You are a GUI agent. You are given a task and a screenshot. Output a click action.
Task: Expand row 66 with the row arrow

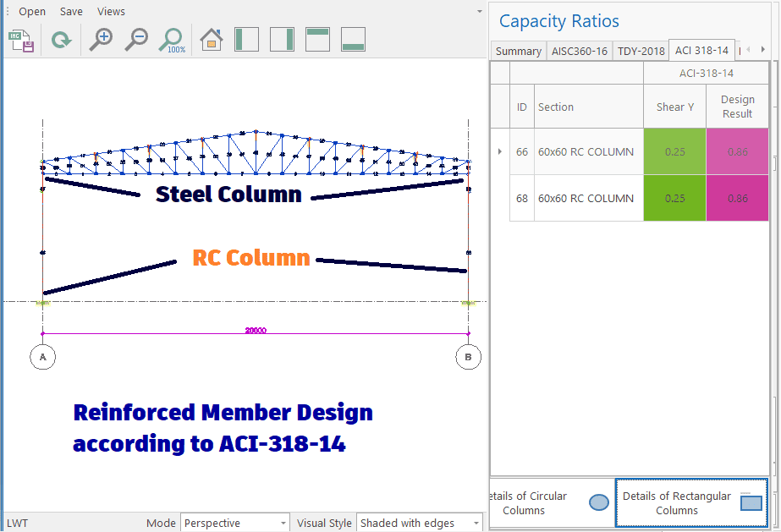(499, 152)
